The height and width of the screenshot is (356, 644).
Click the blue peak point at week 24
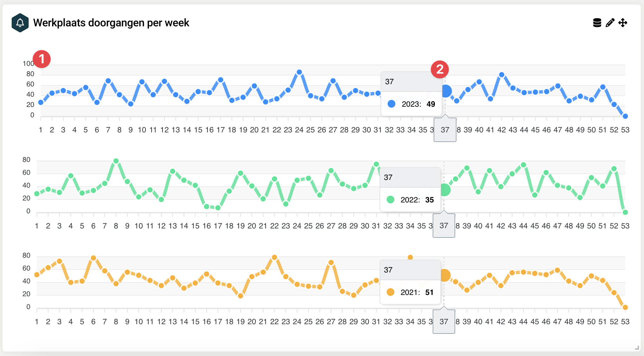(x=299, y=72)
